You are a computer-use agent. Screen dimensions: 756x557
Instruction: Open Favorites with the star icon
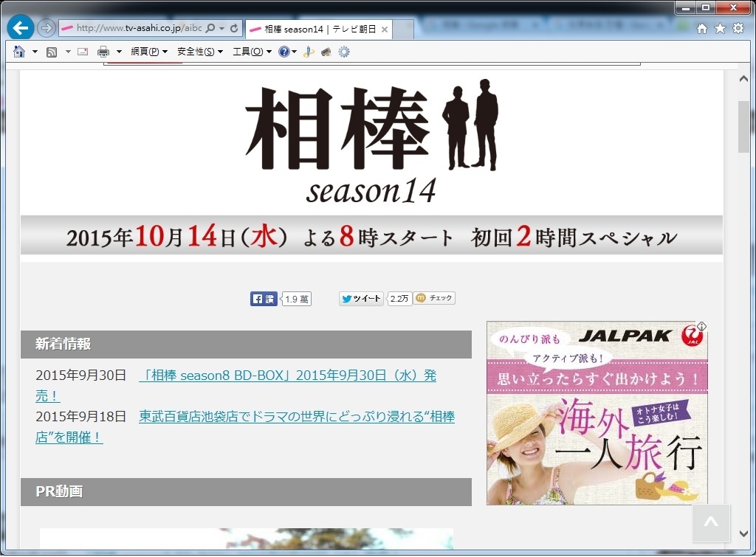coord(720,29)
